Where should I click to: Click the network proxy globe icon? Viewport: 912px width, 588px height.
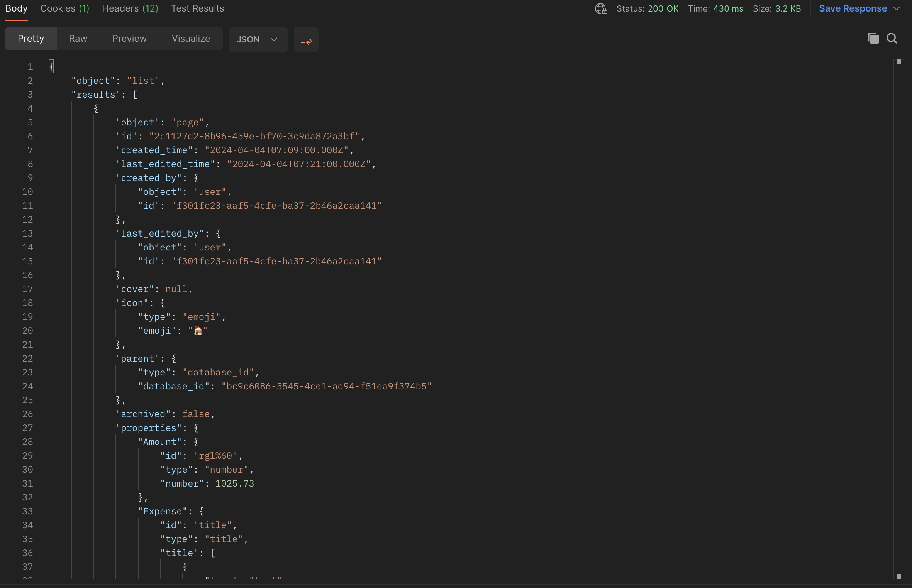600,8
